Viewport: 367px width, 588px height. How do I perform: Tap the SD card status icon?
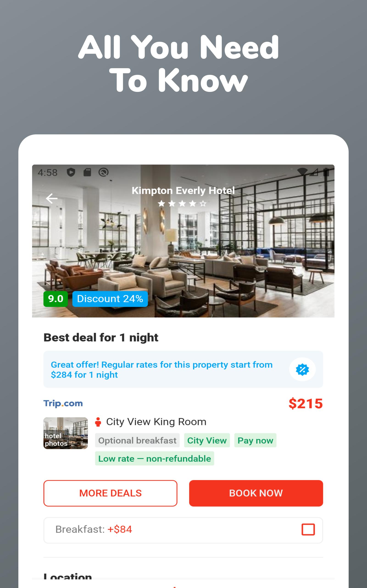[x=87, y=172]
